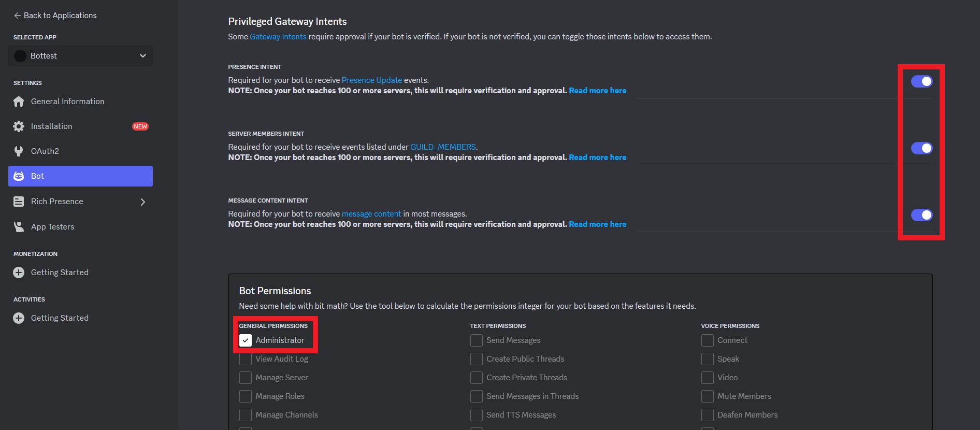This screenshot has width=980, height=430.
Task: Check the Manage Roles checkbox
Action: coord(246,396)
